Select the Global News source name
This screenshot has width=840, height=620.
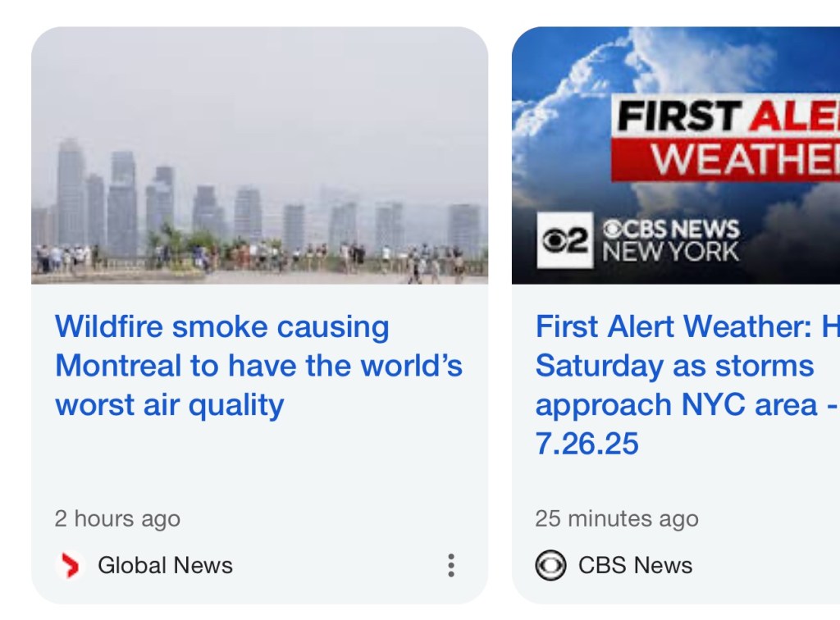pyautogui.click(x=165, y=565)
